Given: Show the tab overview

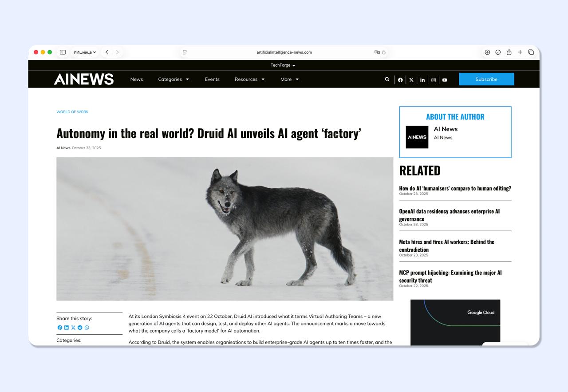Looking at the screenshot, I should 531,52.
